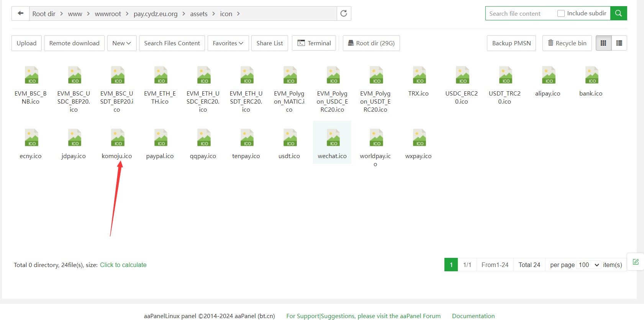Open the Root dir (29G) disk button
644x320 pixels.
371,43
